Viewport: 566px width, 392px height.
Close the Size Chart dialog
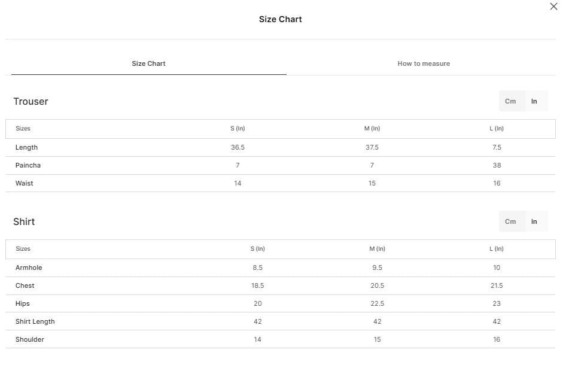click(x=553, y=7)
